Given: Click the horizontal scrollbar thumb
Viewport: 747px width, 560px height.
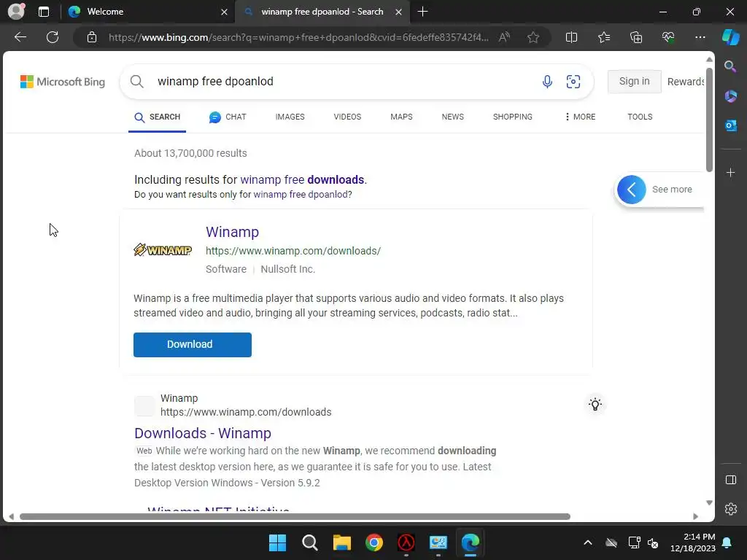Looking at the screenshot, I should (295, 517).
